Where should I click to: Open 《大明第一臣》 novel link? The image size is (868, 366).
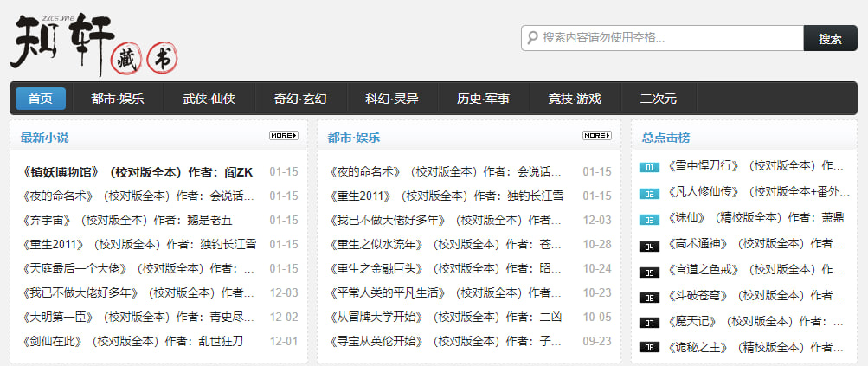(x=138, y=318)
